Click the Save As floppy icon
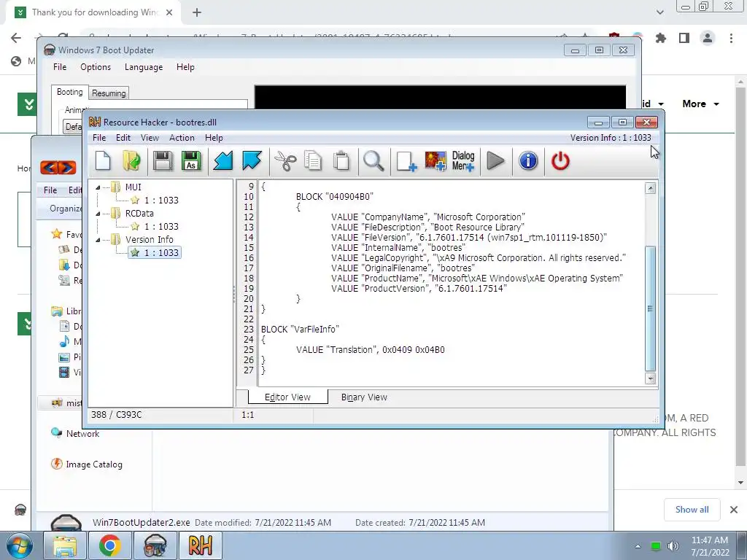The height and width of the screenshot is (560, 747). (191, 161)
